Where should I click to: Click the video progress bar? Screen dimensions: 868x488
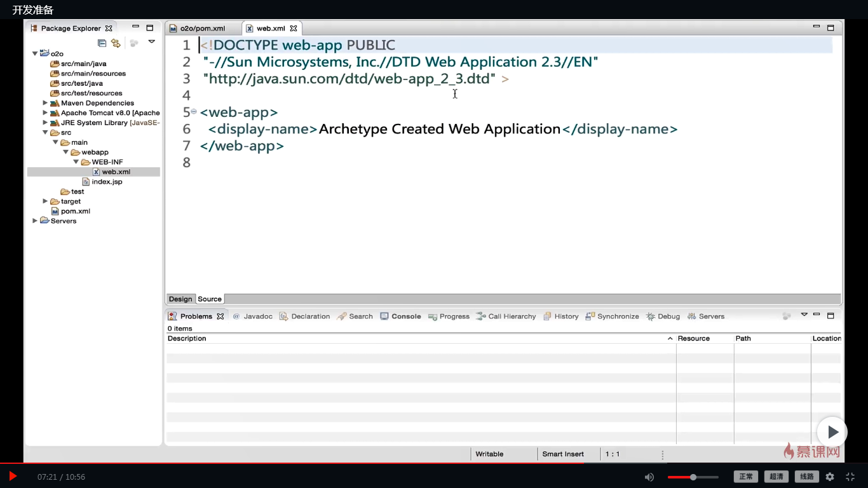pyautogui.click(x=434, y=463)
